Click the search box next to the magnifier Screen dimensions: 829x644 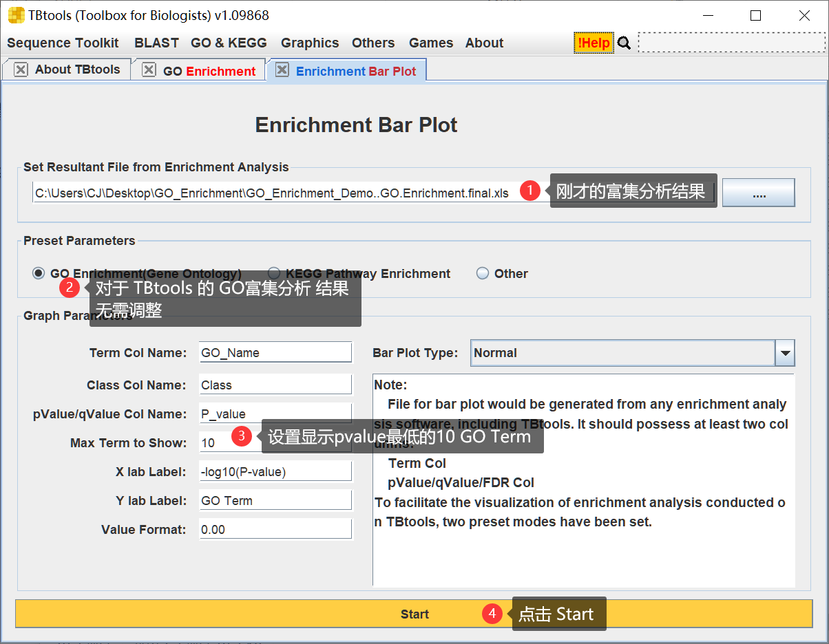tap(731, 43)
